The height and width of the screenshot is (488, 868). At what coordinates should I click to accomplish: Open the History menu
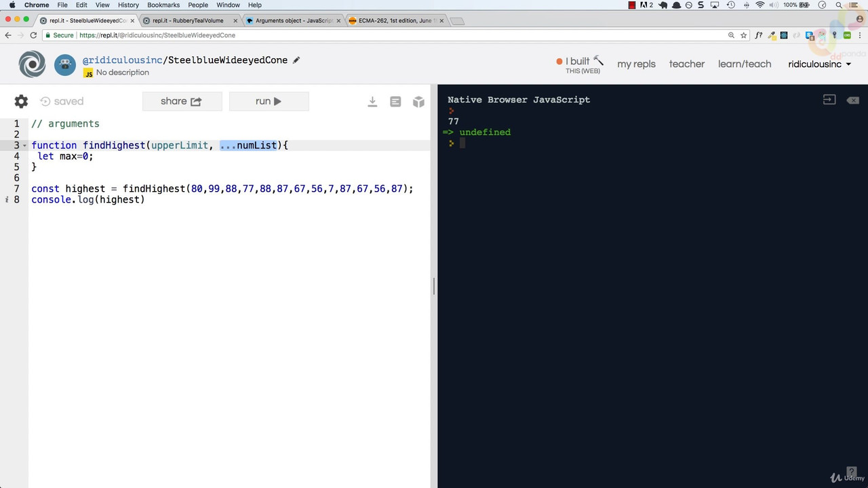click(x=128, y=5)
